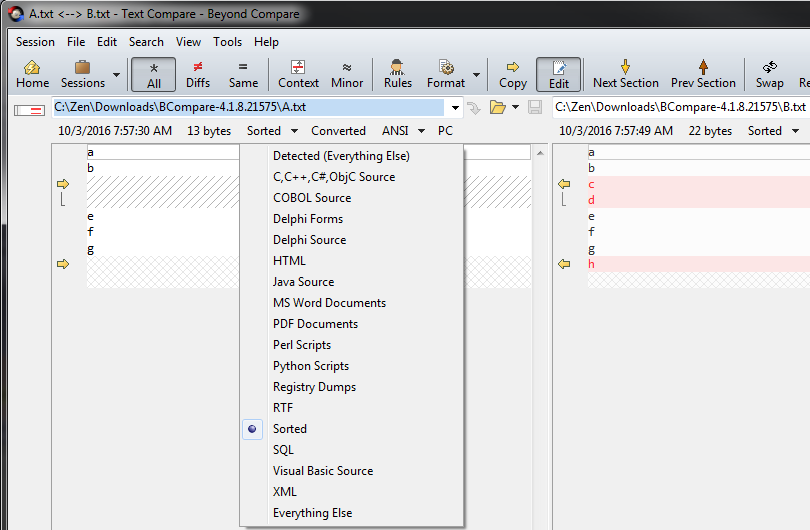Select Detected (Everything Else) format

(341, 156)
